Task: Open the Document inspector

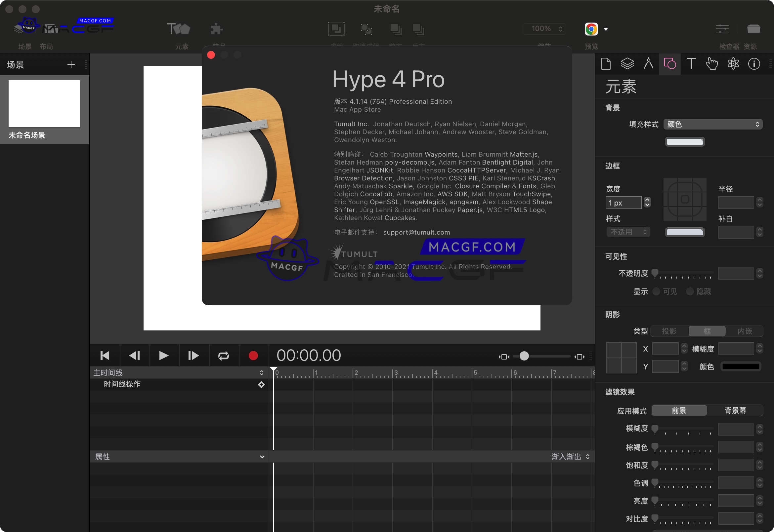Action: click(606, 64)
